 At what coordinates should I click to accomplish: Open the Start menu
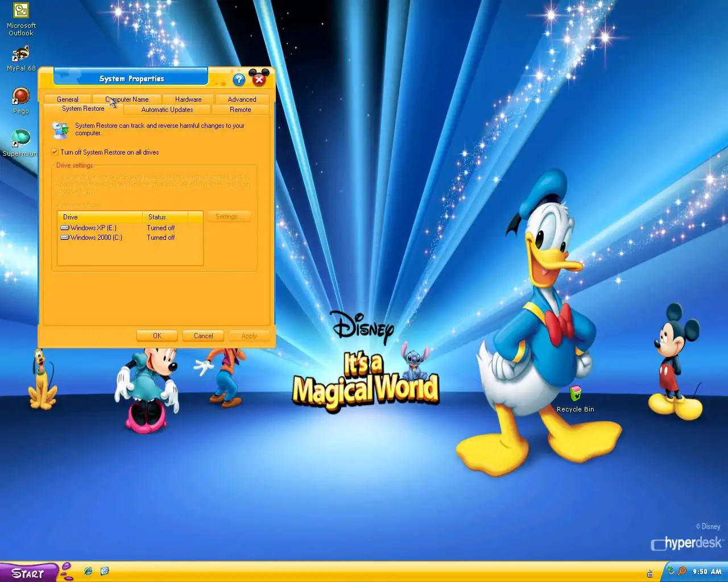[x=28, y=573]
